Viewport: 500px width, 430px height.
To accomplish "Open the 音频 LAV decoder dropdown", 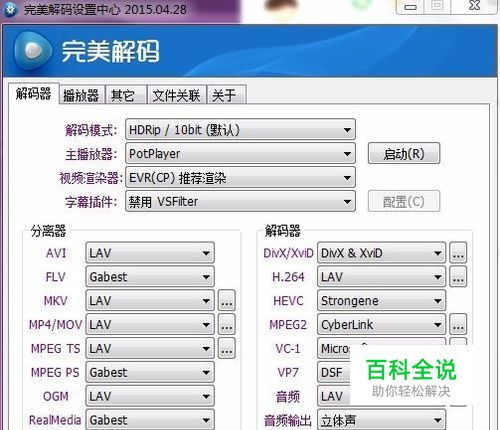I will click(334, 396).
